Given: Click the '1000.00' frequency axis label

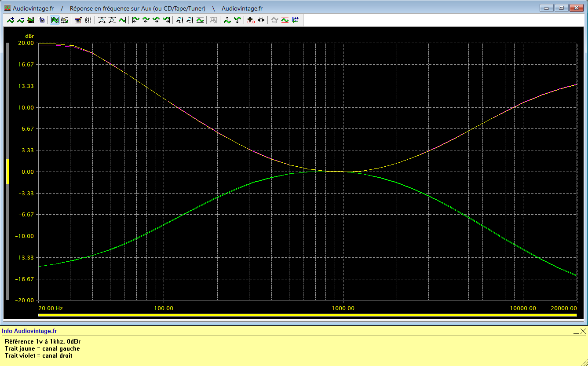Looking at the screenshot, I should coord(343,308).
